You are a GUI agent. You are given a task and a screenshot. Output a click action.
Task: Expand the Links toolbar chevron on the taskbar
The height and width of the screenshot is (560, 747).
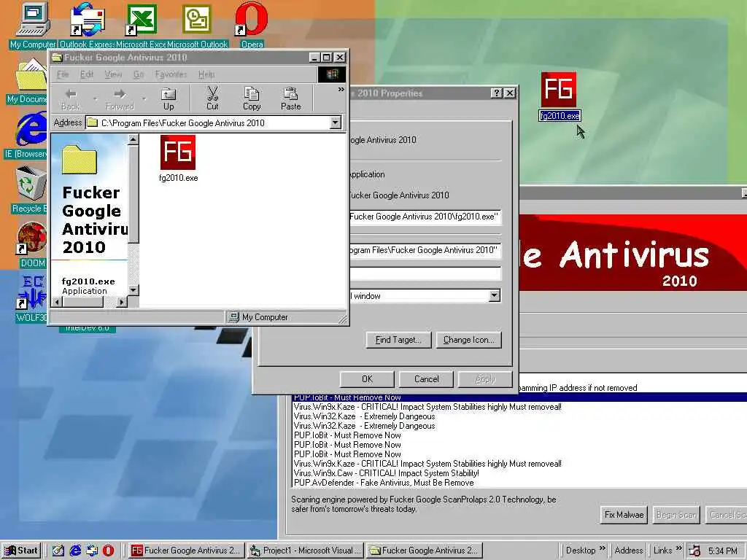[679, 548]
